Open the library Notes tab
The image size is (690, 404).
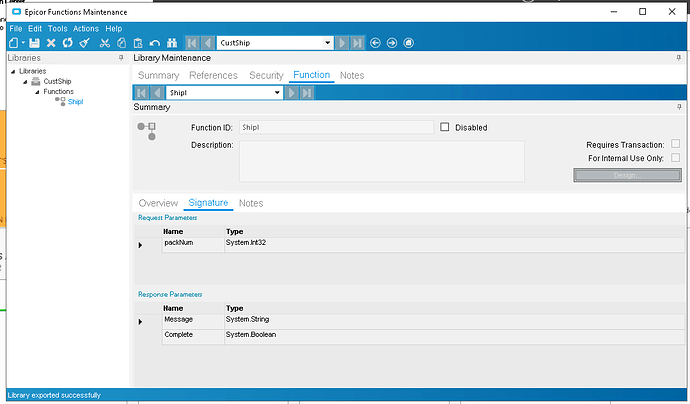pyautogui.click(x=352, y=75)
